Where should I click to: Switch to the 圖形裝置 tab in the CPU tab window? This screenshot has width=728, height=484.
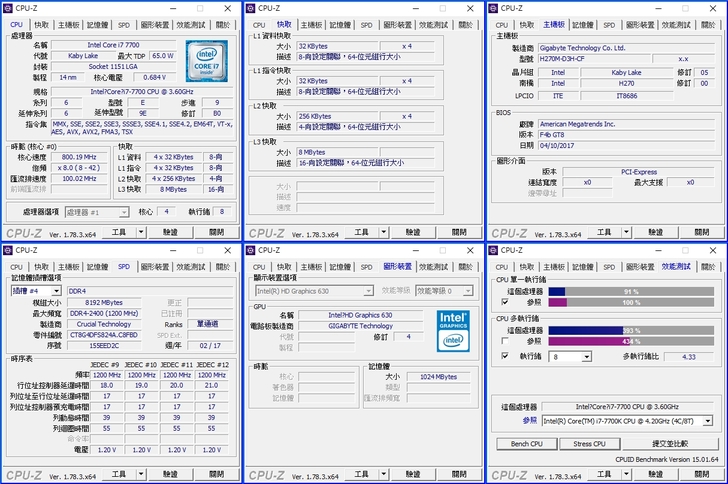(x=155, y=25)
